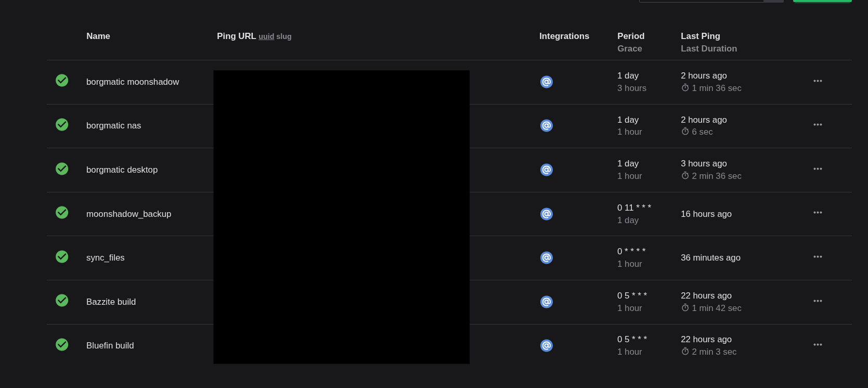Click the status checkmark for Bazzite build
868x388 pixels.
pyautogui.click(x=62, y=300)
